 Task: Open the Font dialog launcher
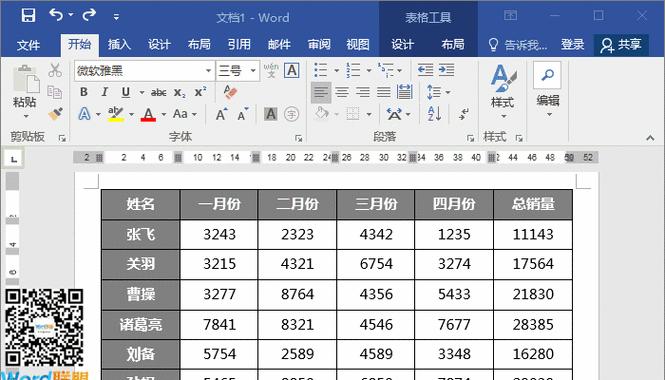coord(299,138)
